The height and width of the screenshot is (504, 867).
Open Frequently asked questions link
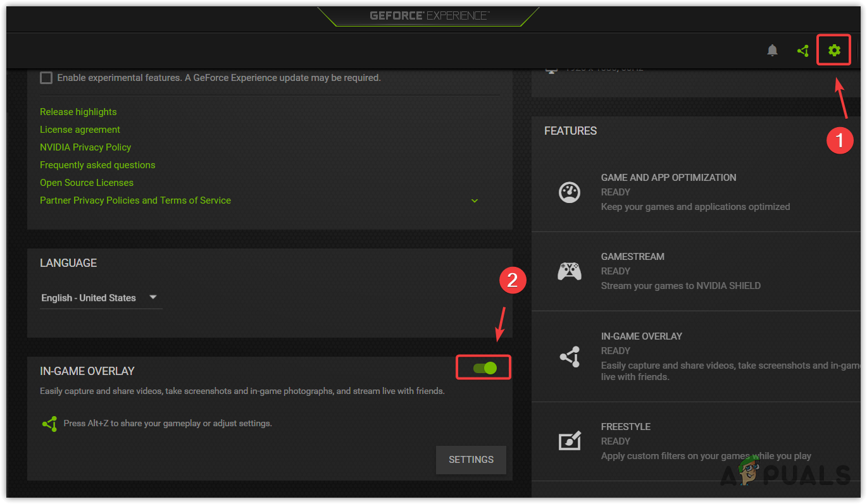pos(97,165)
